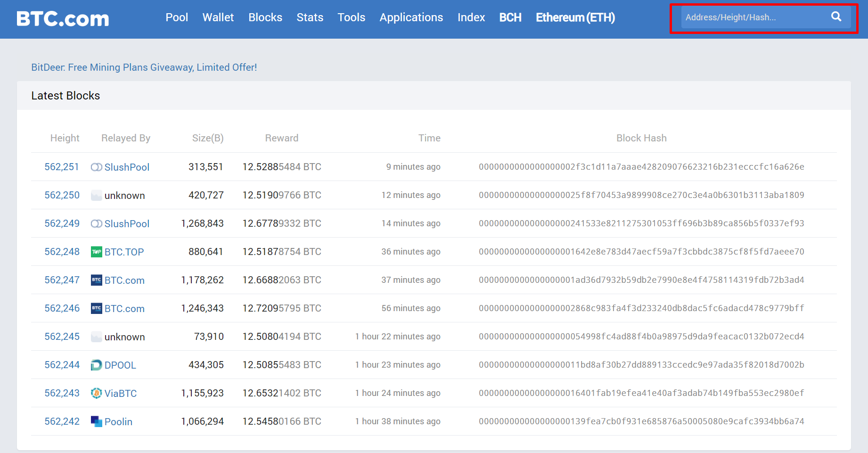Click block hash ending in c9779bff
Viewport: 868px width, 453px height.
coord(641,308)
